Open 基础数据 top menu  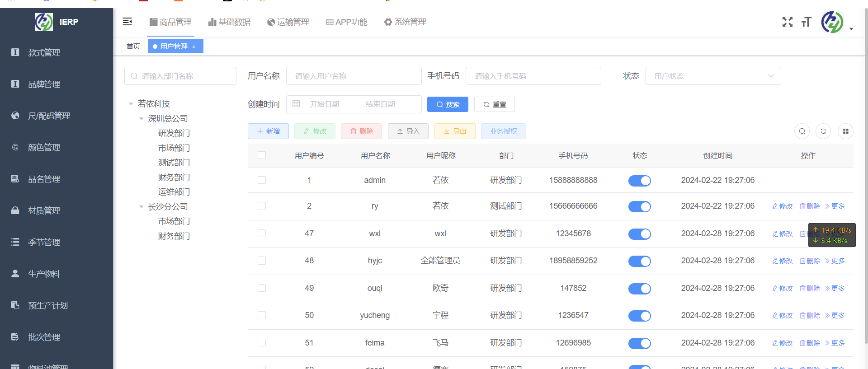click(229, 22)
